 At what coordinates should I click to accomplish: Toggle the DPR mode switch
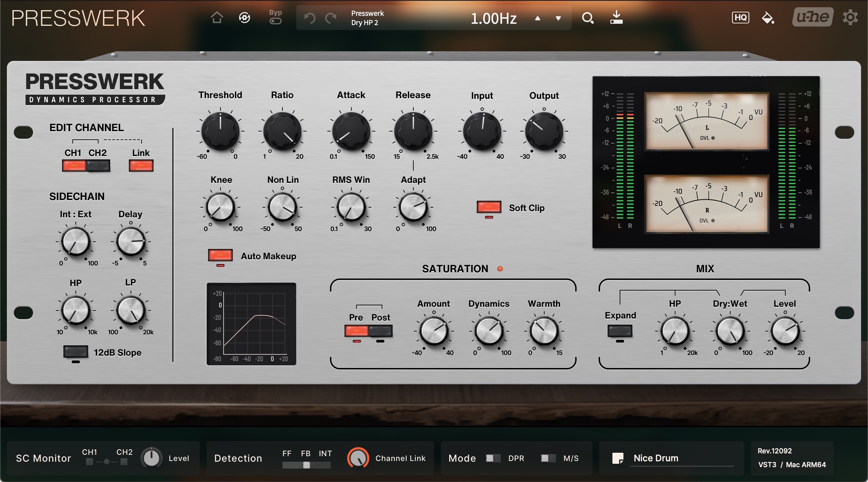493,458
